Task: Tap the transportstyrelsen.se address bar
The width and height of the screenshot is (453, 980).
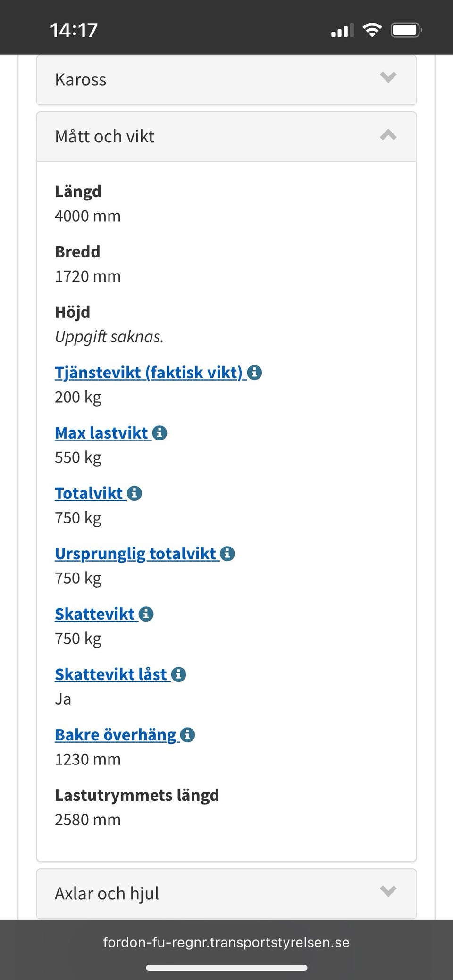Action: [x=226, y=942]
